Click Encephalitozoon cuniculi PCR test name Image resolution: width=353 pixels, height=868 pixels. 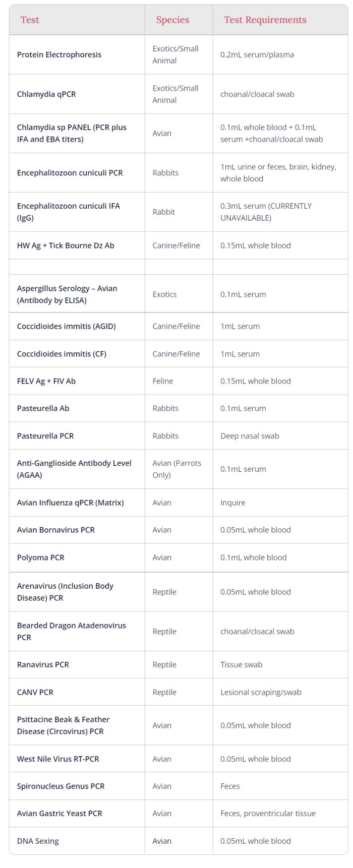[x=70, y=172]
